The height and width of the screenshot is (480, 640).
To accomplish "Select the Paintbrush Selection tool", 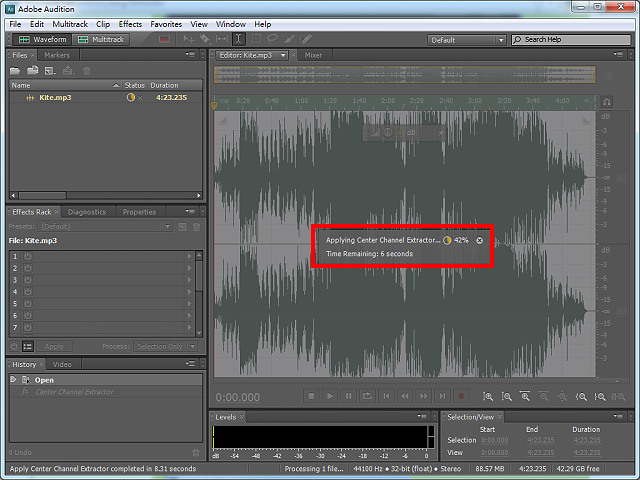I will (x=289, y=39).
